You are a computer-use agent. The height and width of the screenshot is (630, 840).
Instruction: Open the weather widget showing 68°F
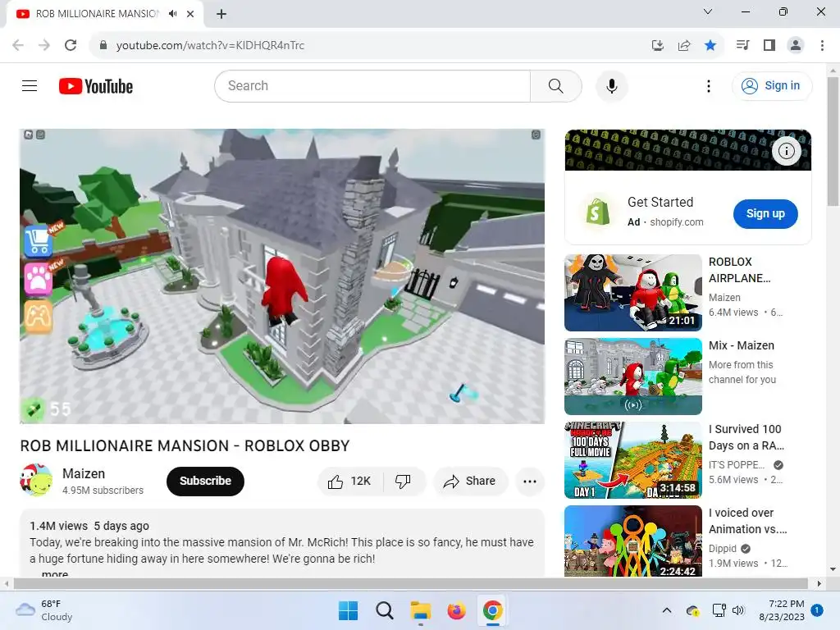(44, 610)
